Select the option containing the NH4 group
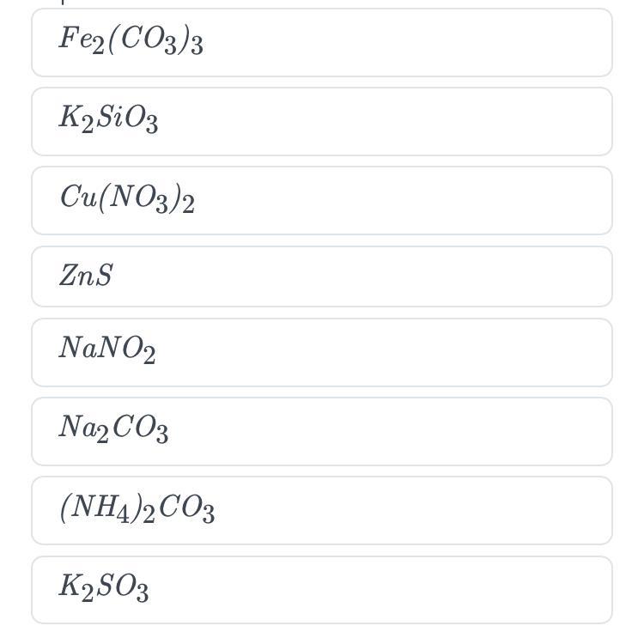Viewport: 644px width, 644px height. 321,510
